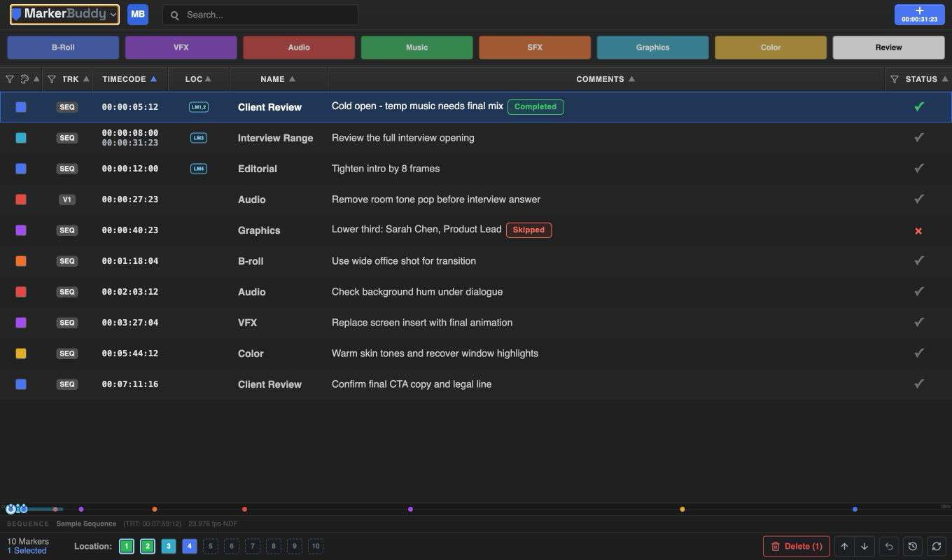952x560 pixels.
Task: Click the SEQ track badge of Editorial row
Action: [67, 169]
